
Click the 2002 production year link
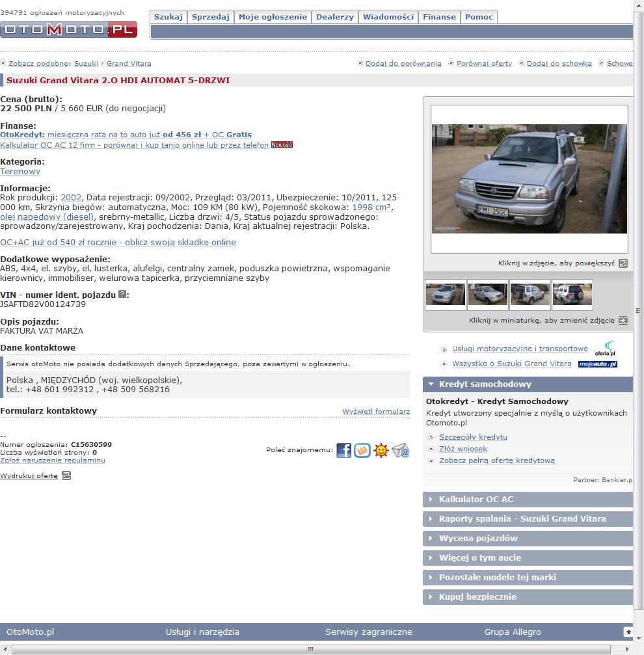click(71, 198)
